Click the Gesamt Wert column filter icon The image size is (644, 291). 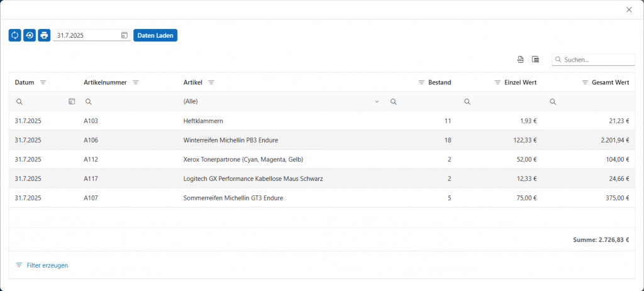[585, 82]
